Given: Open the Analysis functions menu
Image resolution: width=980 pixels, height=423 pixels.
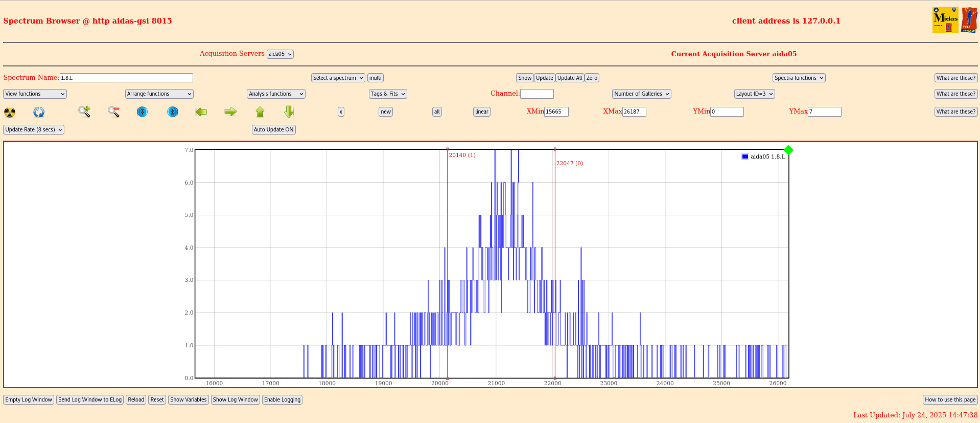Looking at the screenshot, I should click(x=276, y=94).
